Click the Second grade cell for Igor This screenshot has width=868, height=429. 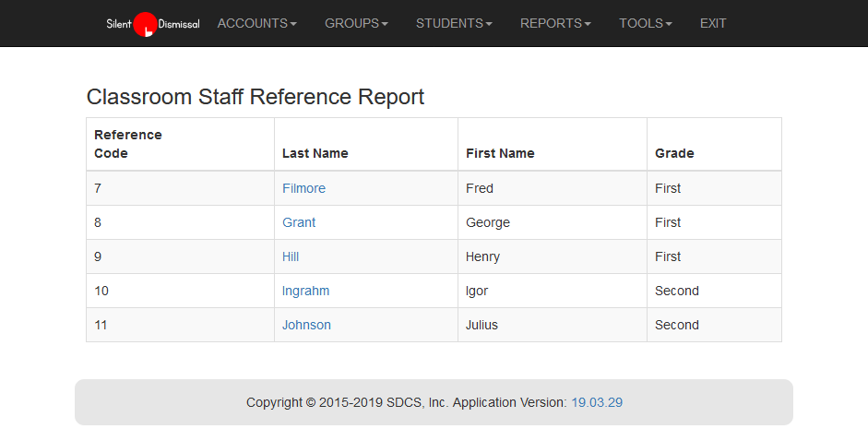(677, 291)
